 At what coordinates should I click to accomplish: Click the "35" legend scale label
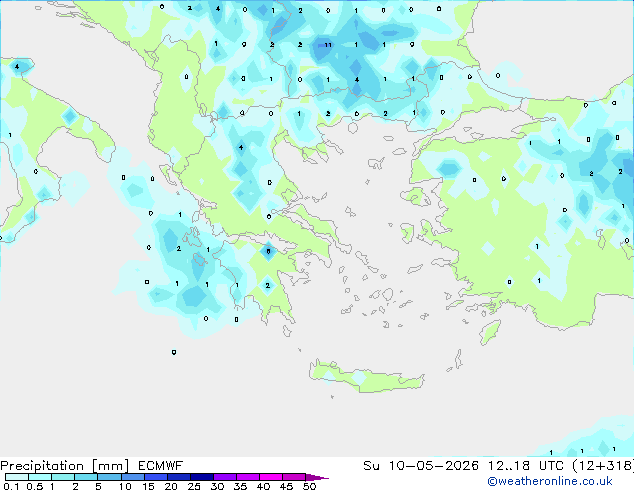pyautogui.click(x=240, y=486)
